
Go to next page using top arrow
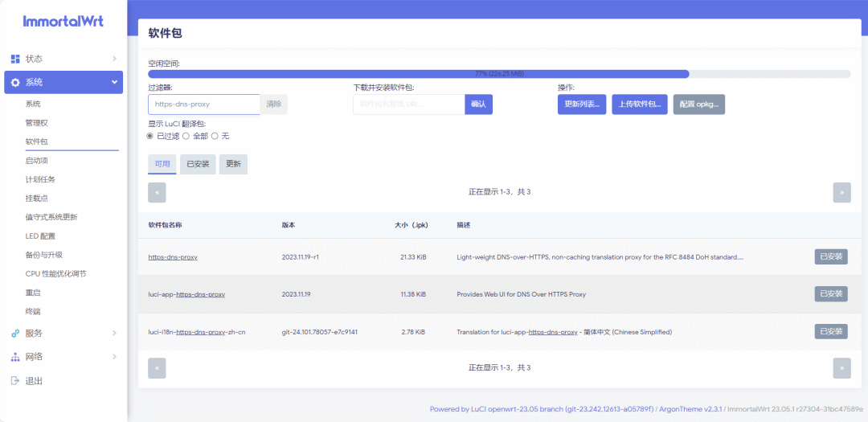pos(841,192)
